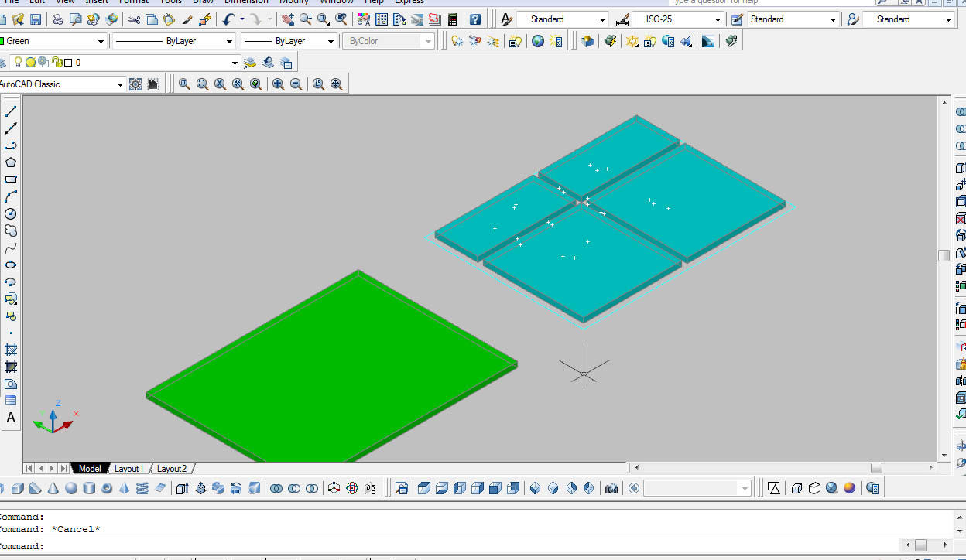This screenshot has height=560, width=966.
Task: Open the QuickCalc calculator
Action: pos(453,19)
